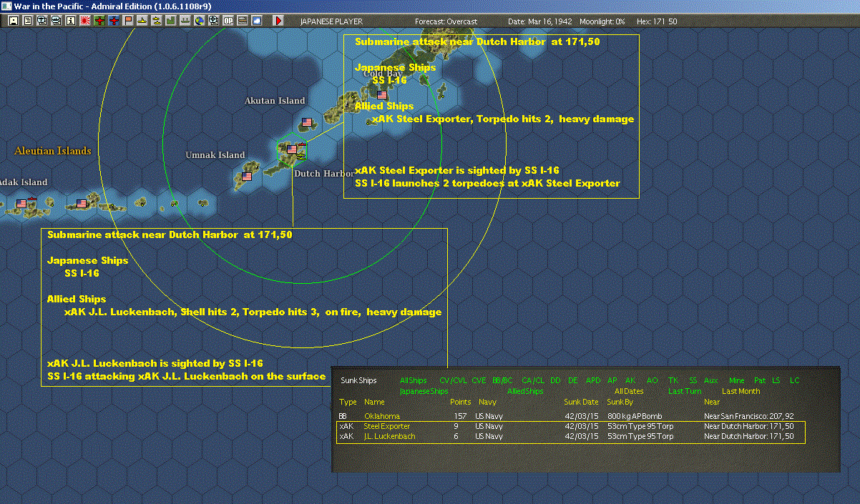Open the save game disk icon
The width and height of the screenshot is (860, 504).
coord(13,21)
